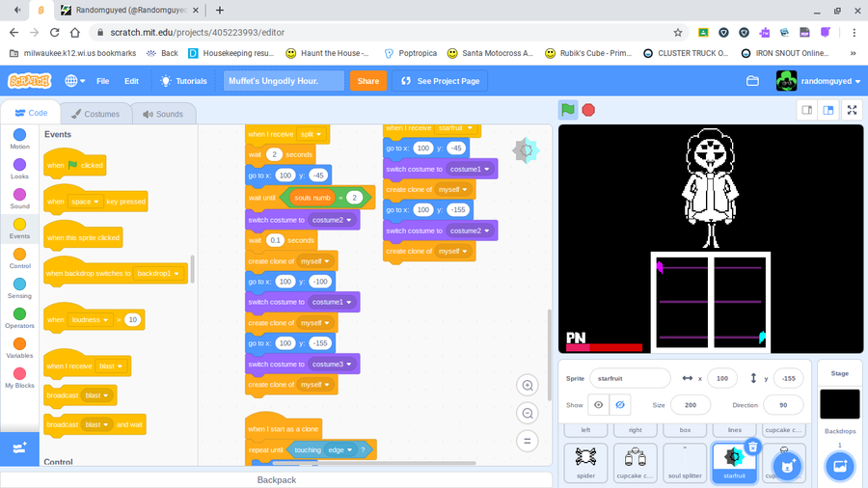The height and width of the screenshot is (488, 868).
Task: Click the sprite name field starfruit
Action: click(x=630, y=378)
